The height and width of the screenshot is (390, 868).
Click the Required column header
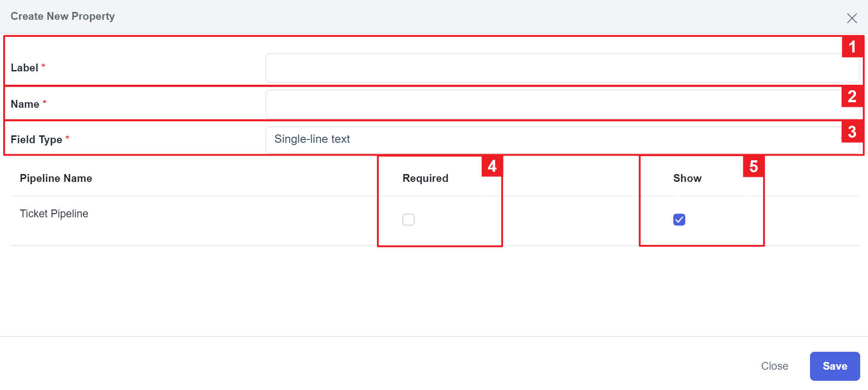tap(425, 178)
